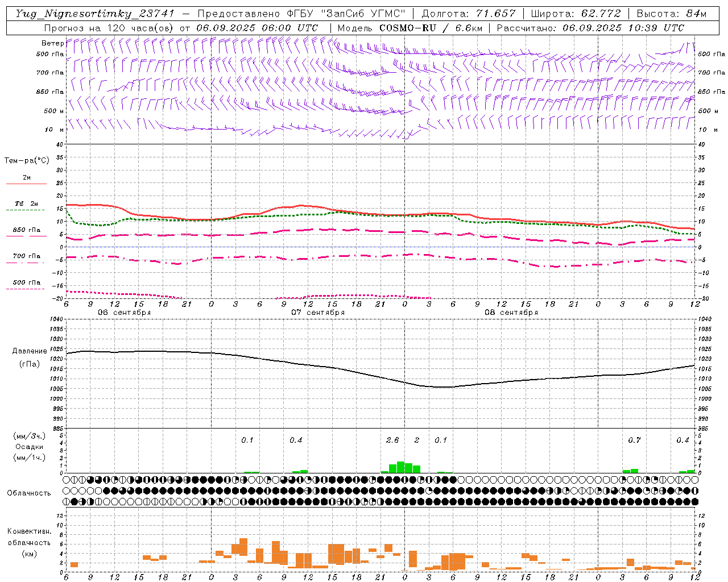
Task: Click the (мм/1ч.) precipitation unit label
Action: tap(30, 458)
